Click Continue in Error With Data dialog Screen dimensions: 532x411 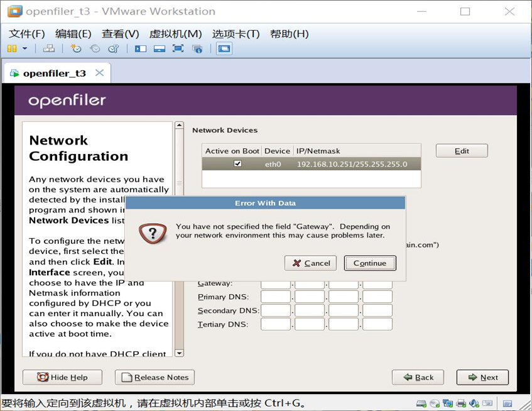370,263
